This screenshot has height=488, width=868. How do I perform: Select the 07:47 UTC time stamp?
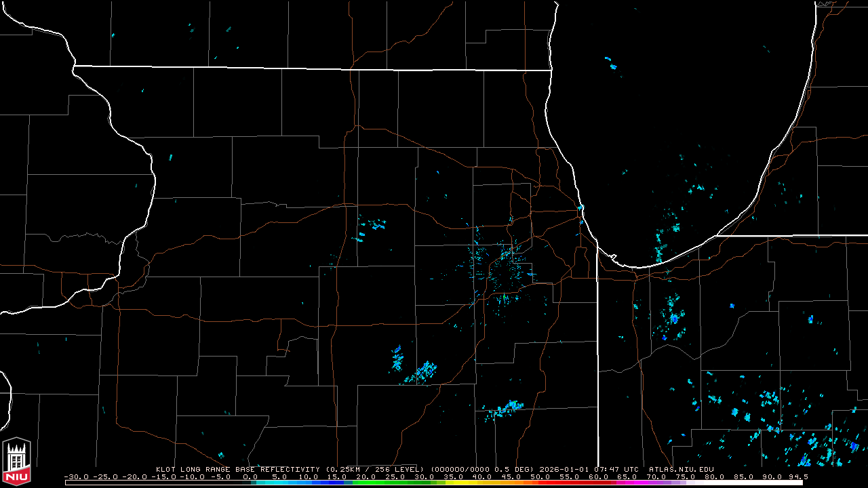(616, 469)
